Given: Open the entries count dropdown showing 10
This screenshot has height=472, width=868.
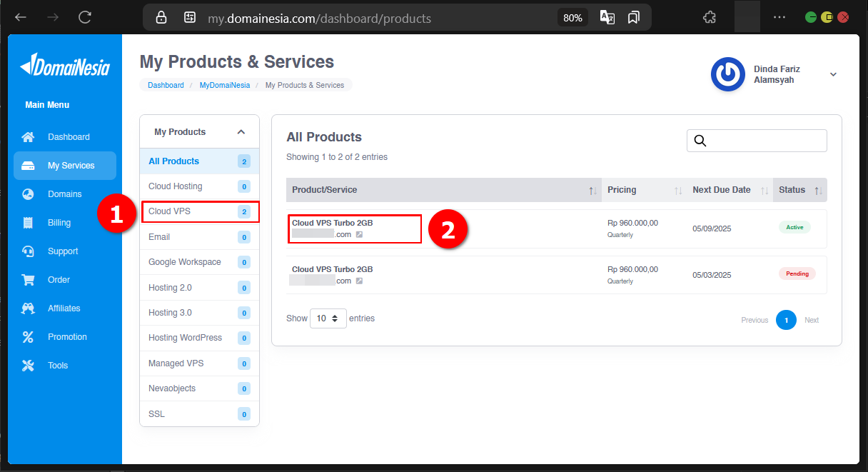Looking at the screenshot, I should click(x=328, y=318).
